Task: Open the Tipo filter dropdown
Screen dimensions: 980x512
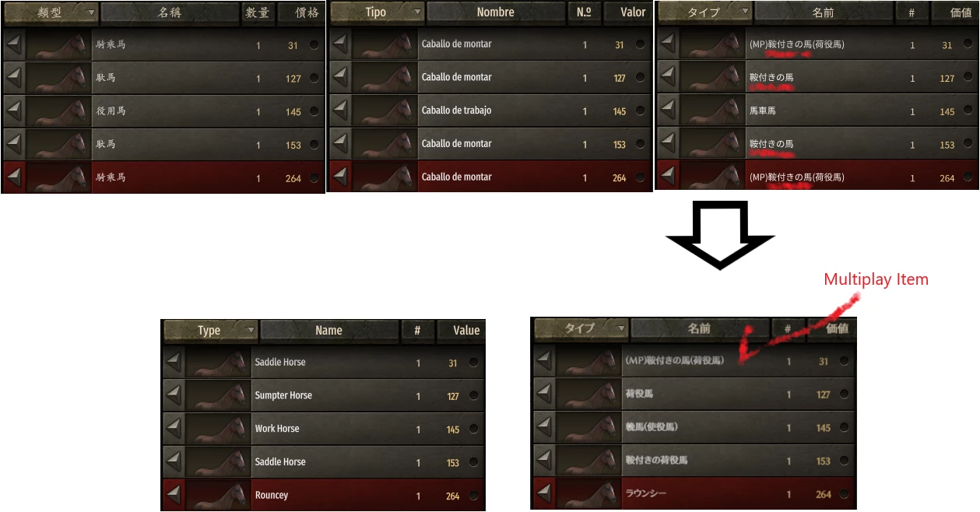Action: pyautogui.click(x=378, y=12)
